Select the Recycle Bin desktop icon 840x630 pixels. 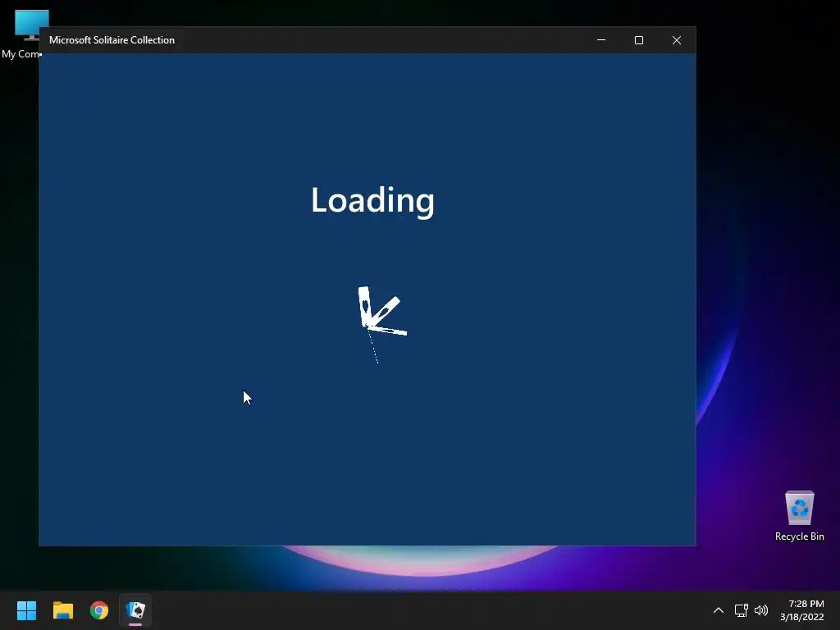tap(799, 516)
